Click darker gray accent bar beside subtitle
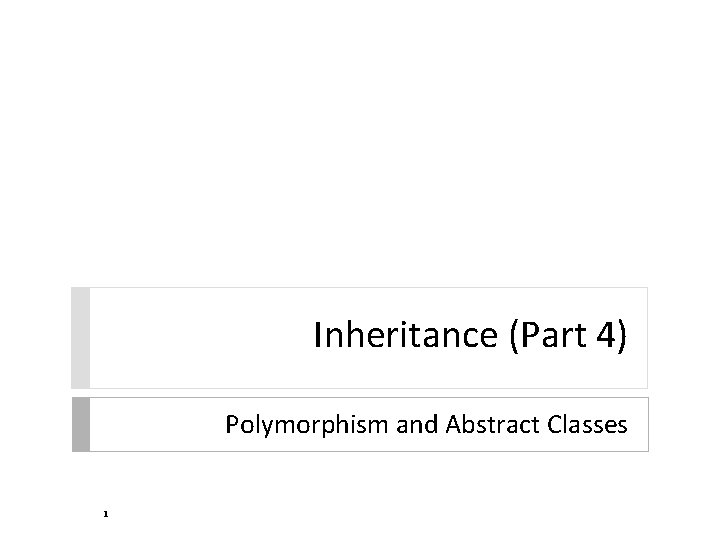Screen dimensions: 720x540 pyautogui.click(x=80, y=425)
